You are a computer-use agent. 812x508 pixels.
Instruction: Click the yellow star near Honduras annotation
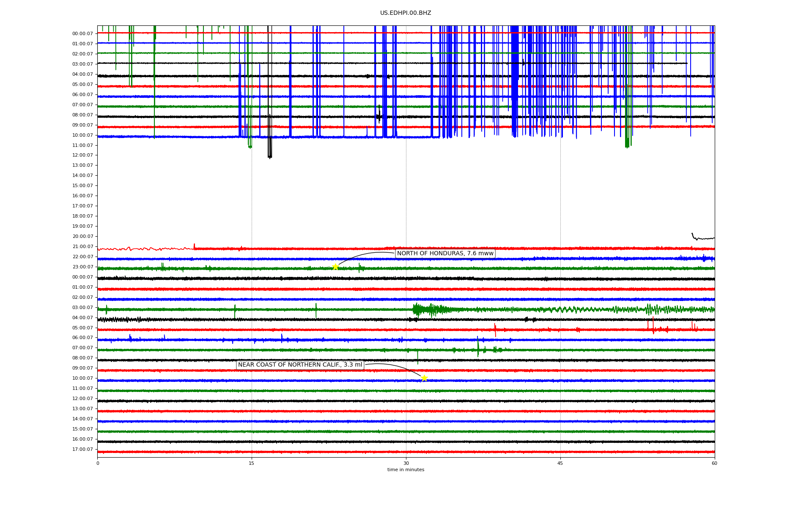click(x=335, y=267)
